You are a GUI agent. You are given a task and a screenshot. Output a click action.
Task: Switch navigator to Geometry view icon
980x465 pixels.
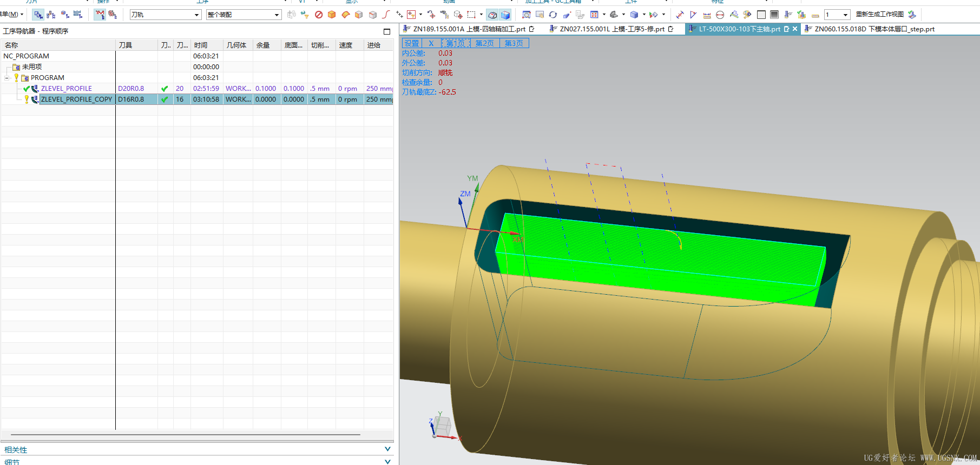pyautogui.click(x=65, y=15)
